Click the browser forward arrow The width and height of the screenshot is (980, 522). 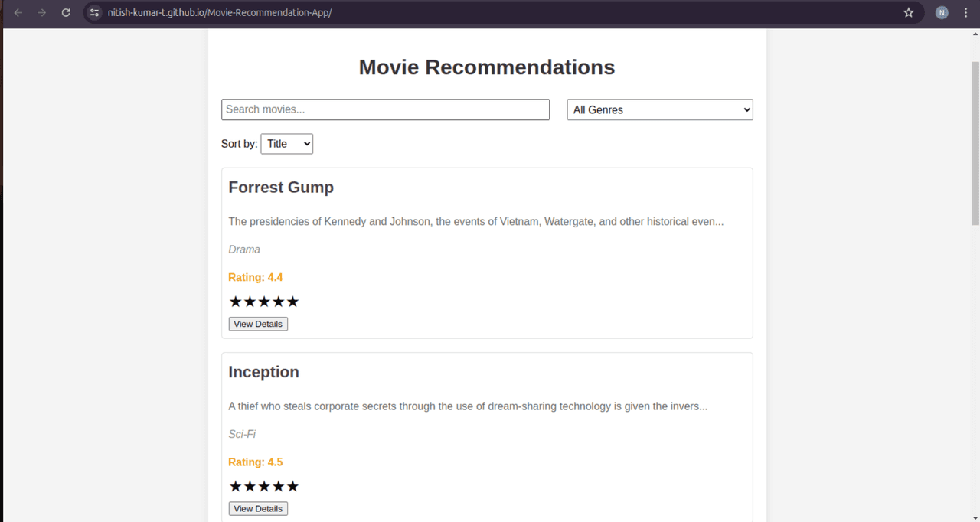click(42, 13)
